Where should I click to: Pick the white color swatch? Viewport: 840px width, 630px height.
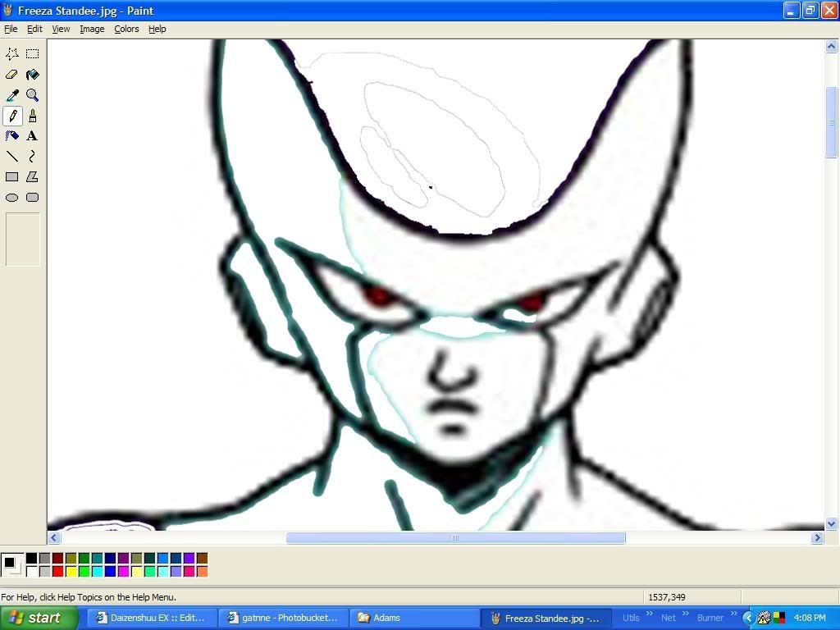coord(32,572)
